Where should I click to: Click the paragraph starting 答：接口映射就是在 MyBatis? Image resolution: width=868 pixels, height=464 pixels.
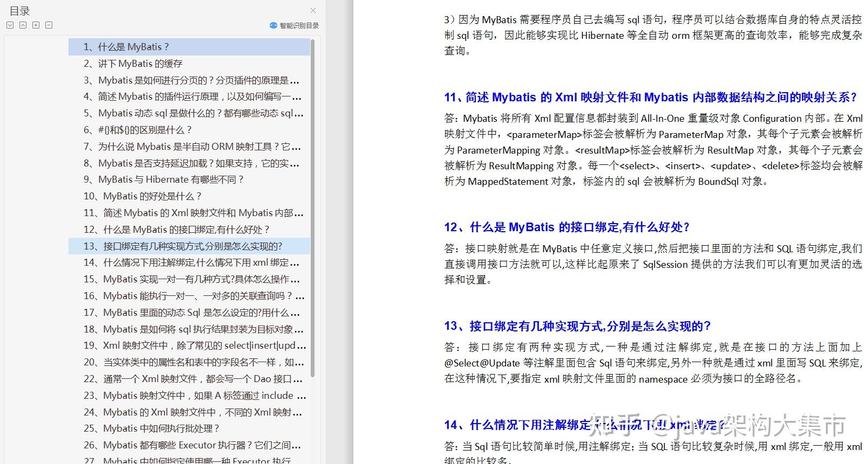(653, 264)
